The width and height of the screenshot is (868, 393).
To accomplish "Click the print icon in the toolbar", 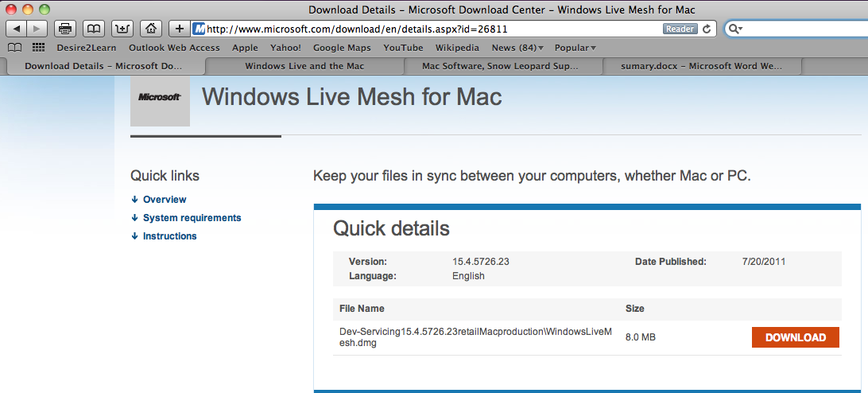I will pyautogui.click(x=66, y=29).
